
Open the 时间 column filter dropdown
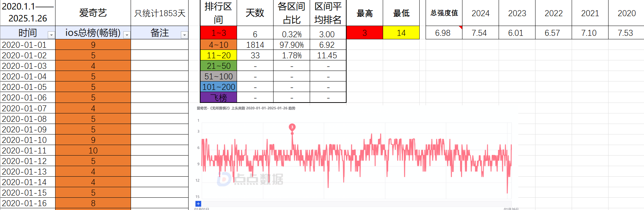51,35
